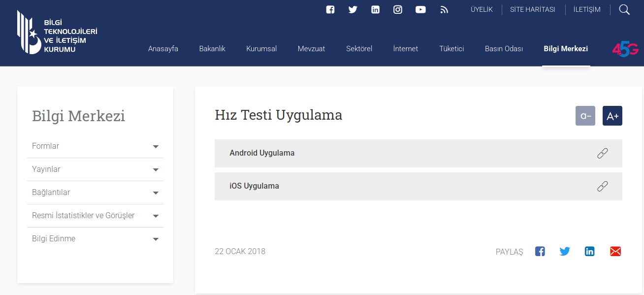Open the site search magnifier icon
644x295 pixels.
624,10
